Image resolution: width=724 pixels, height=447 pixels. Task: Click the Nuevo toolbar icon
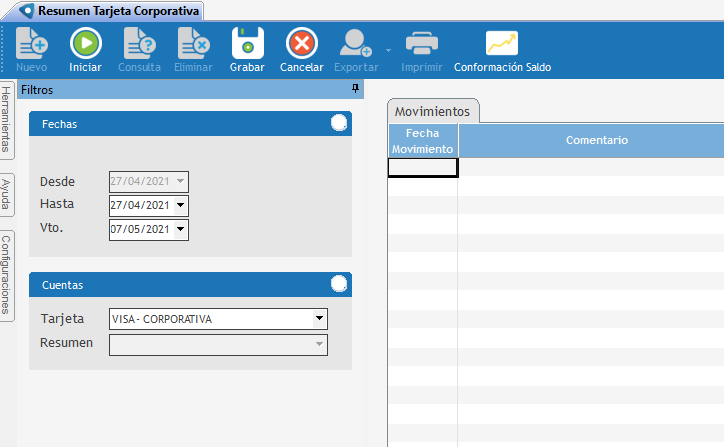click(x=31, y=44)
